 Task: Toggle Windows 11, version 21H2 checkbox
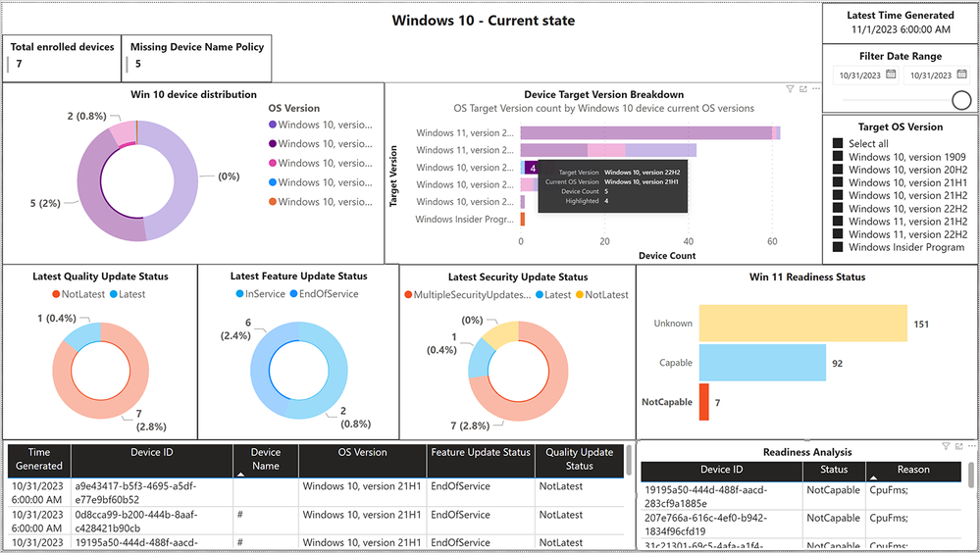pos(838,221)
